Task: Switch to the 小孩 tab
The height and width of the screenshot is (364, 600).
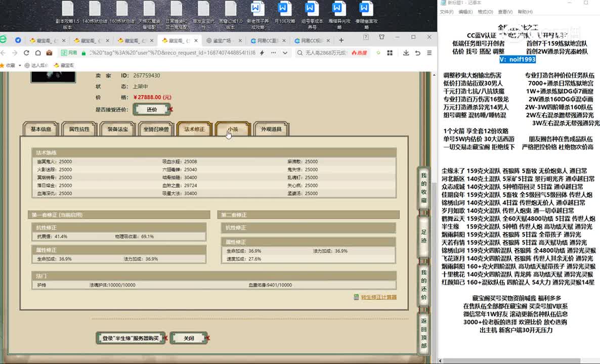Action: coord(233,129)
